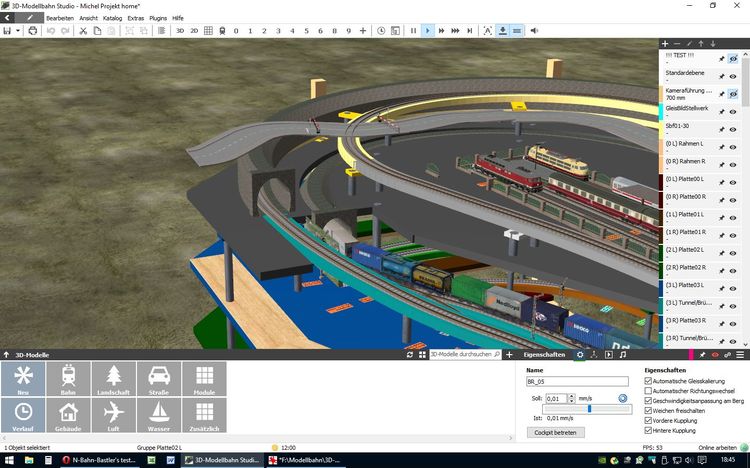Enable Automatischer Richtungswechsel checkbox
This screenshot has width=750, height=468.
(x=649, y=390)
